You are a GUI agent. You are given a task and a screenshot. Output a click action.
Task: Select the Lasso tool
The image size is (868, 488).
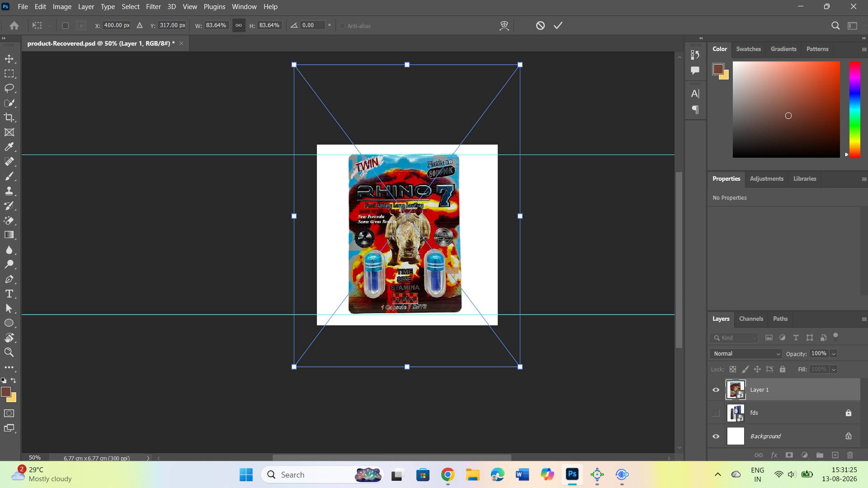click(x=9, y=88)
